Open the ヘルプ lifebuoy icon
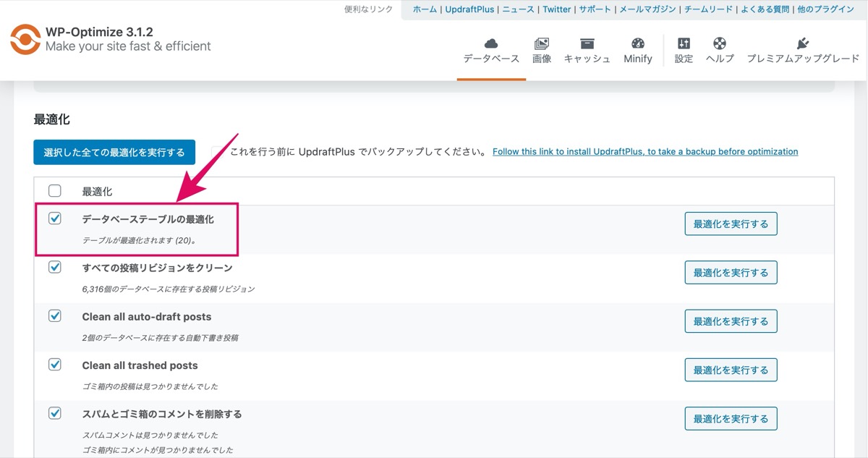This screenshot has width=868, height=458. pyautogui.click(x=720, y=43)
